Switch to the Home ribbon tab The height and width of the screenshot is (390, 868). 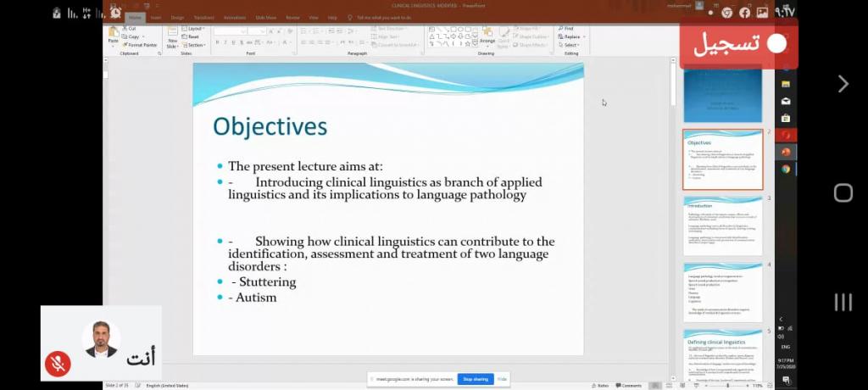(x=135, y=17)
